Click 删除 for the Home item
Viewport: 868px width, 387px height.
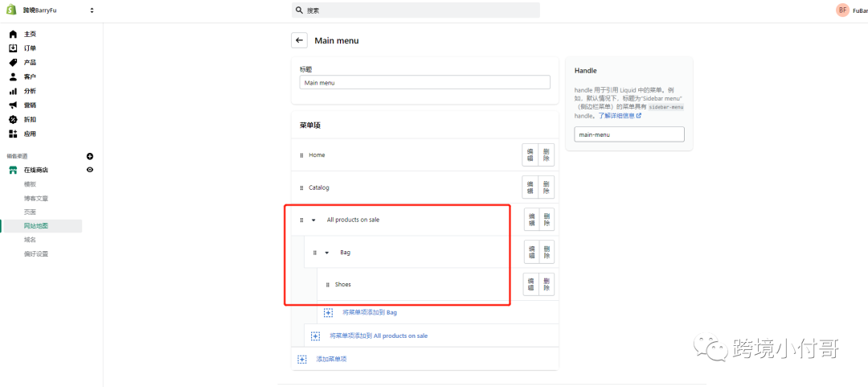(x=547, y=155)
